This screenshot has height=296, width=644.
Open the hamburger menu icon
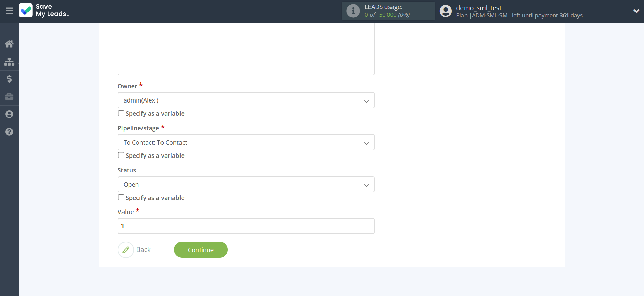9,11
